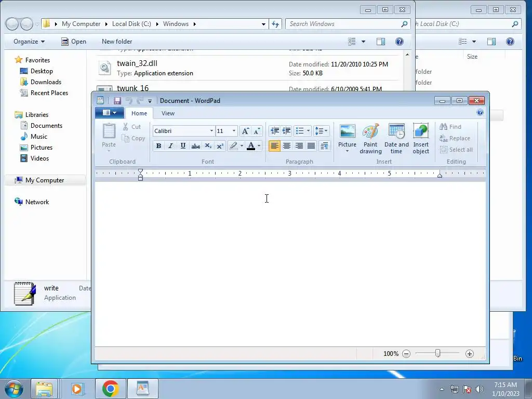Open the Paragraph dialog icon

click(324, 146)
